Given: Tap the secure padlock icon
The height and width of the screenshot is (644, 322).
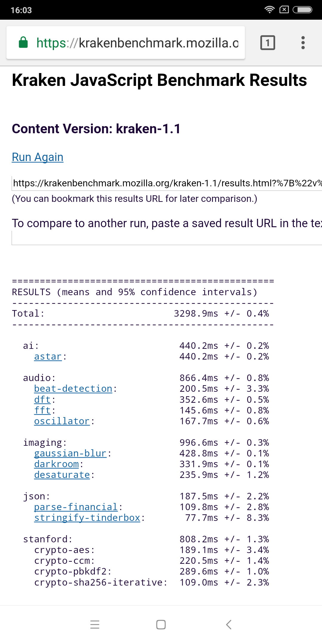Looking at the screenshot, I should [23, 43].
